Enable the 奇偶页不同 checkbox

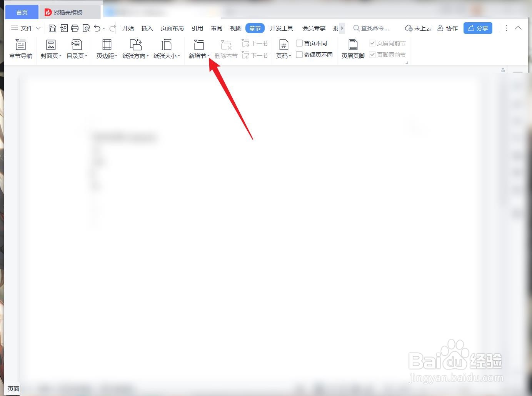point(299,55)
